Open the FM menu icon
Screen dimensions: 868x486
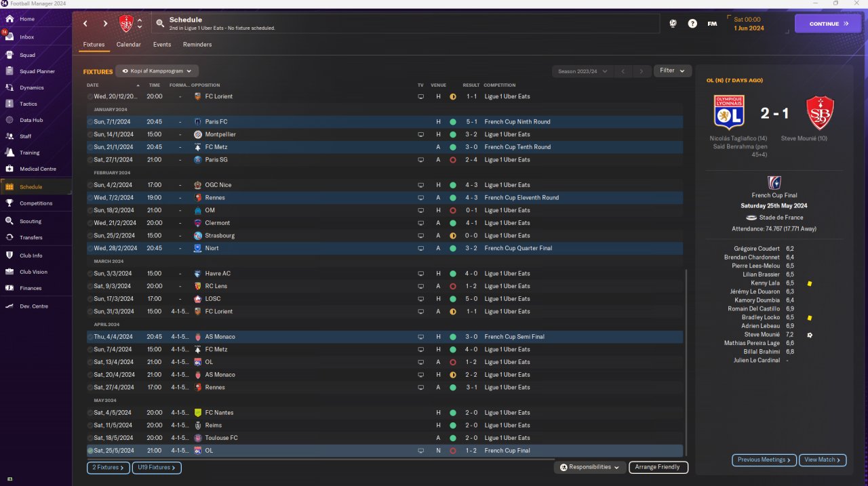[712, 24]
